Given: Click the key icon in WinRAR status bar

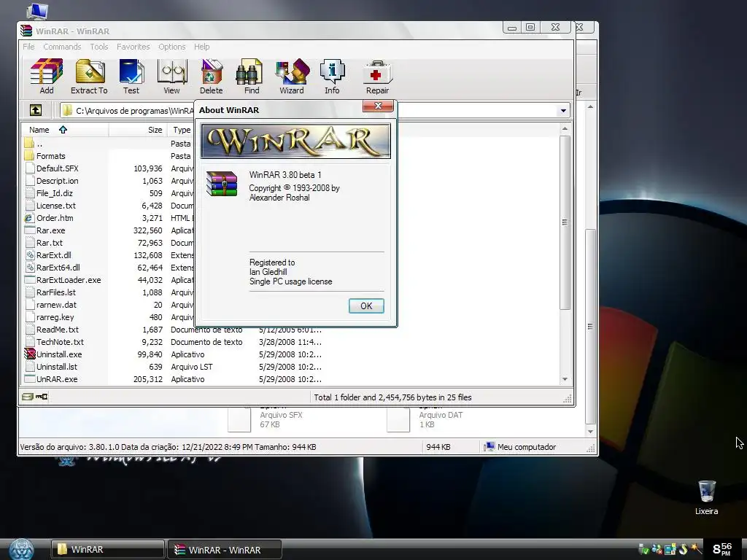Looking at the screenshot, I should [42, 397].
